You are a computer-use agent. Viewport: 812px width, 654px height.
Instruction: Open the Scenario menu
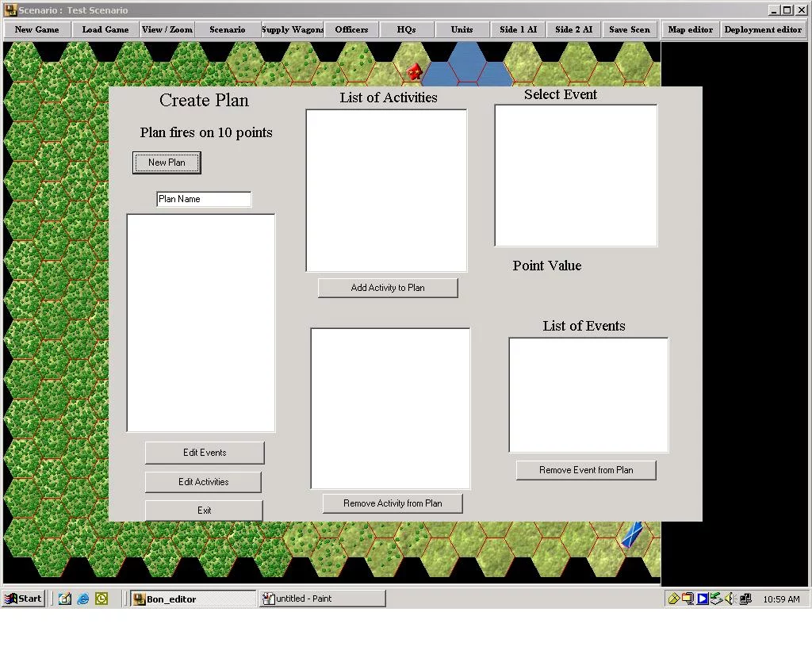228,29
